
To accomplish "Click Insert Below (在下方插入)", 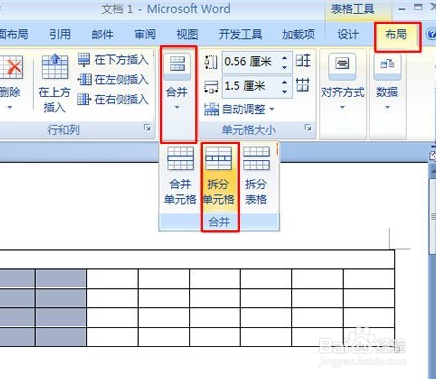I will pyautogui.click(x=113, y=60).
